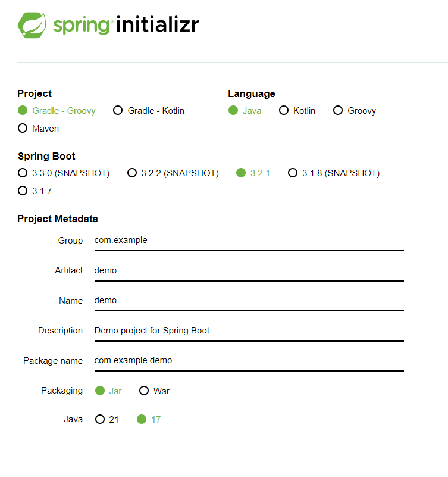Edit the Artifact text field
The image size is (448, 477).
(249, 272)
